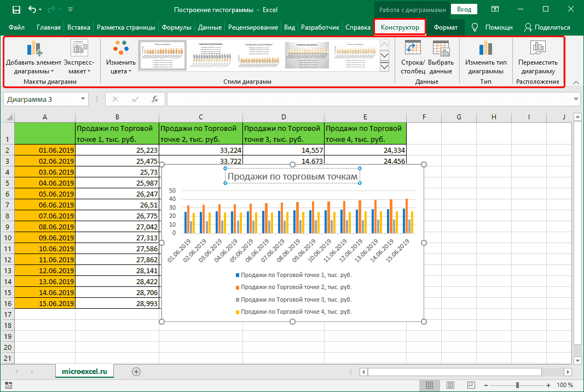Click the Поделиться share button

coord(547,27)
